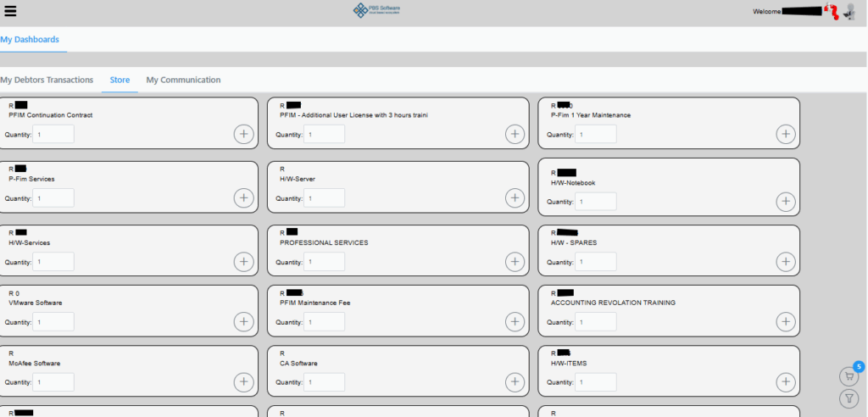Add VMware Software with plus icon
The image size is (868, 417).
[243, 321]
